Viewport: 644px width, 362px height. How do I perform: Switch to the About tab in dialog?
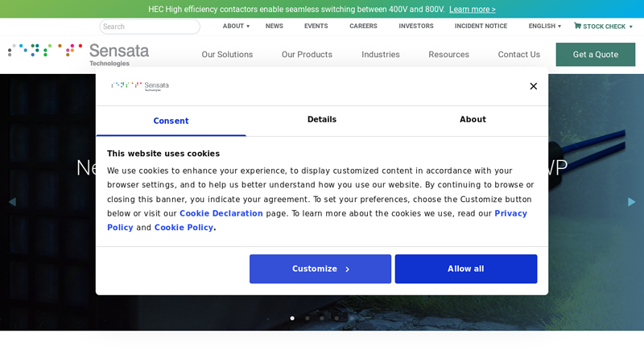(473, 119)
